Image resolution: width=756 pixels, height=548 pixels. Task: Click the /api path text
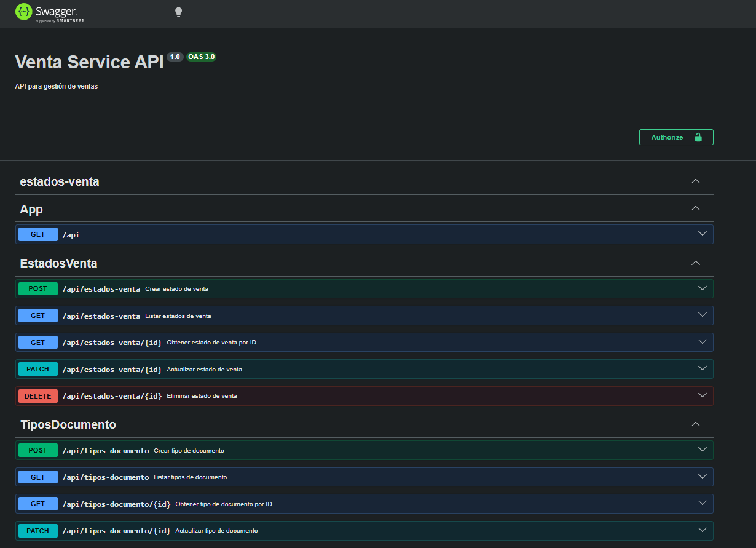71,234
